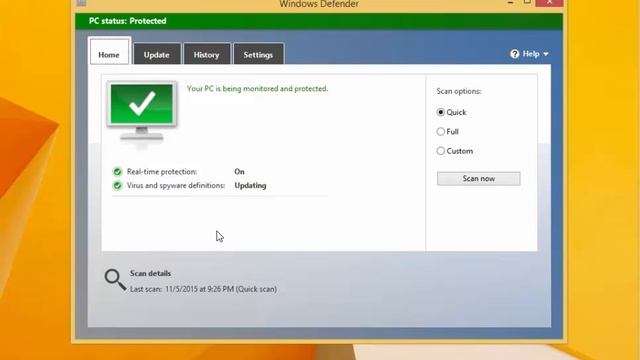Click the Virus and spyware definitions check icon
Image resolution: width=640 pixels, height=360 pixels.
(118, 186)
